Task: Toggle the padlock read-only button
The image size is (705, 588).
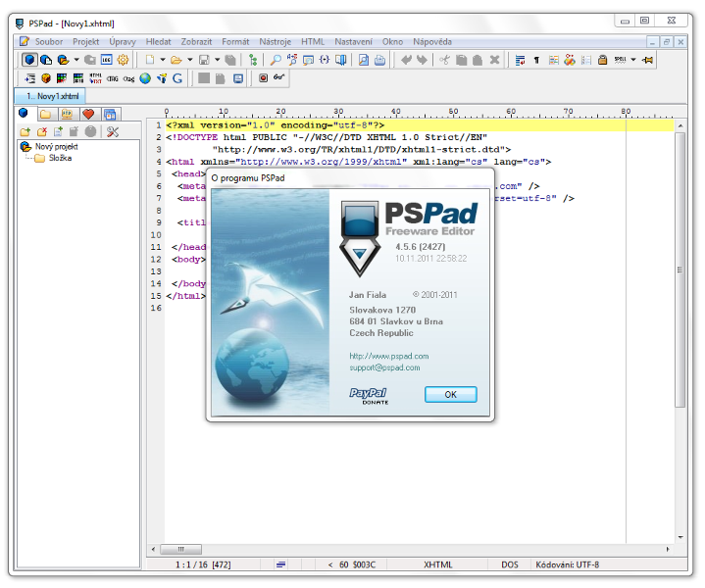Action: tap(602, 60)
